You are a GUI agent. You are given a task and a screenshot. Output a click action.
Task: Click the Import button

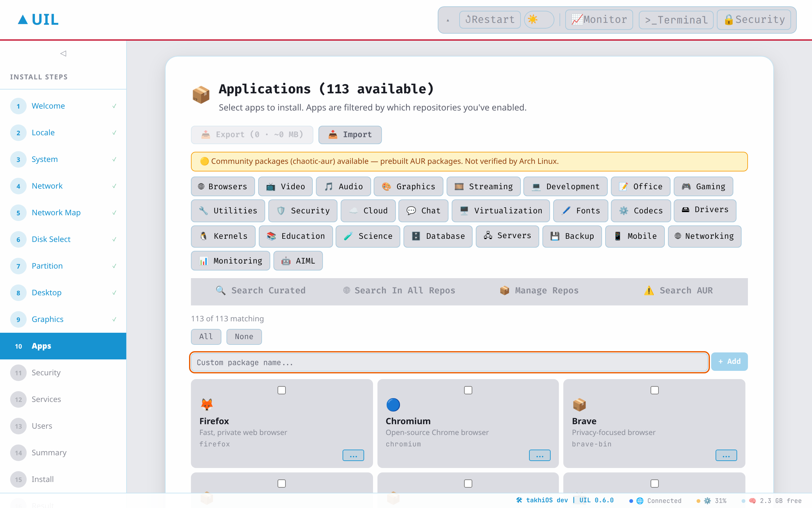pos(350,135)
